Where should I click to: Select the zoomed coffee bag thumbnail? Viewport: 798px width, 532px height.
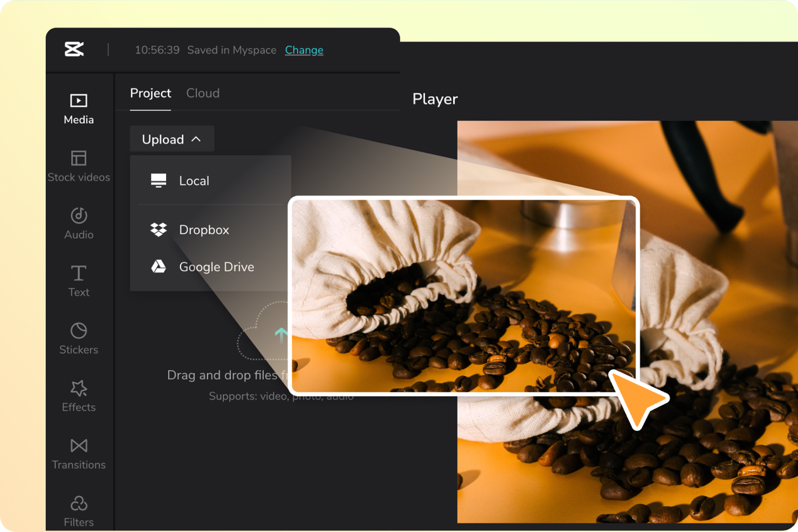coord(463,296)
